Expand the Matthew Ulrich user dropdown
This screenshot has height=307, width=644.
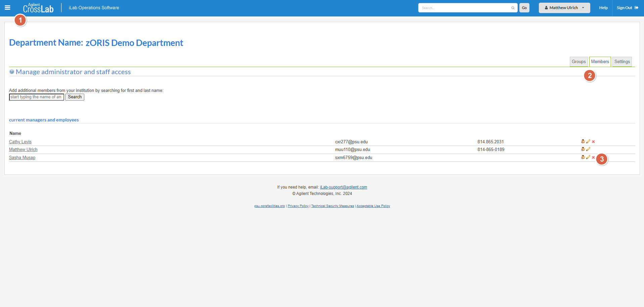(564, 8)
